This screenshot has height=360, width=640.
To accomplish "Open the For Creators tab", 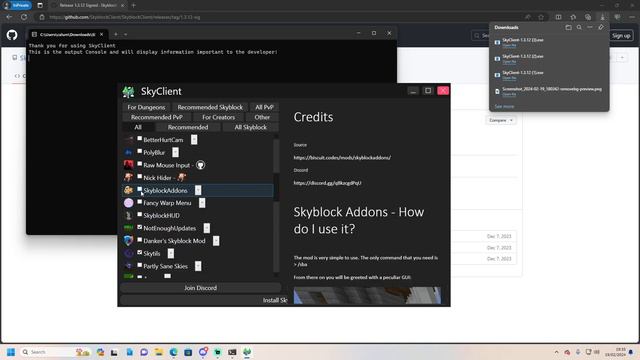I will click(218, 117).
